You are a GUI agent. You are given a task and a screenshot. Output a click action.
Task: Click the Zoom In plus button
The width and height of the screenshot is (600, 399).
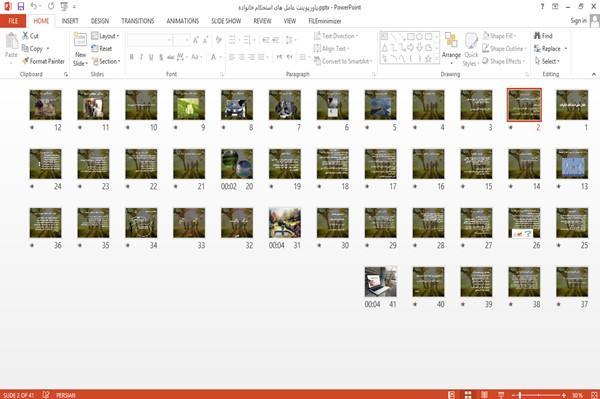[564, 395]
